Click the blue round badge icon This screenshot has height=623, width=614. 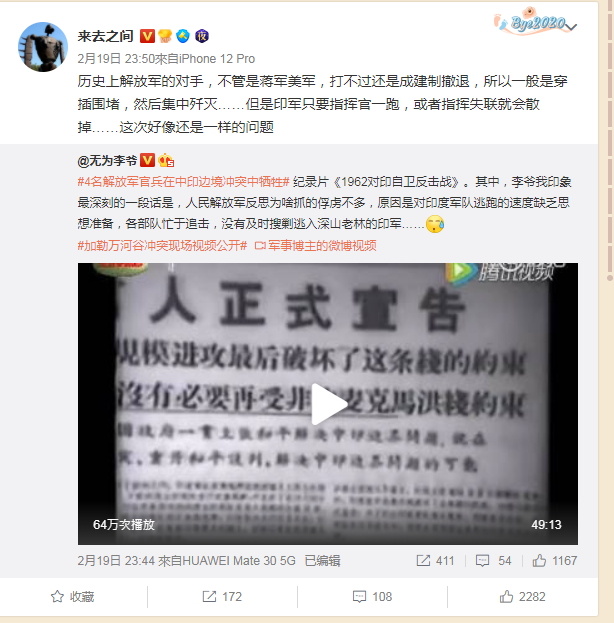click(x=183, y=36)
